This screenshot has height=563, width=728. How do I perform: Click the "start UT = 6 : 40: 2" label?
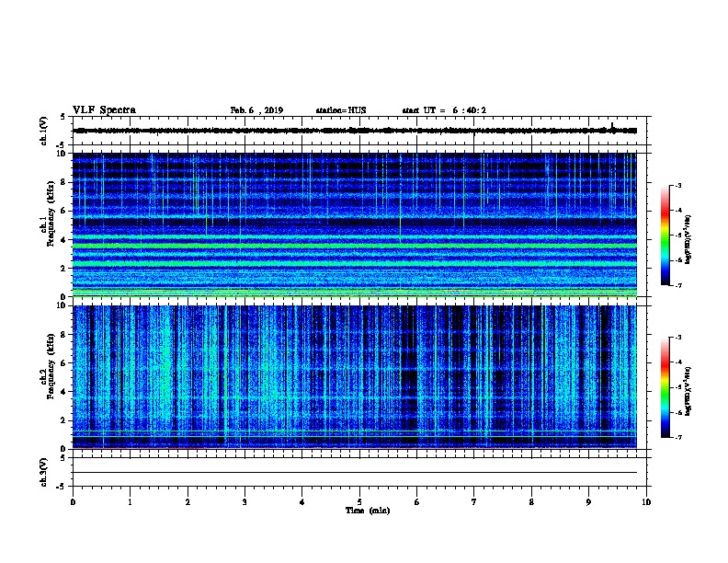(x=444, y=110)
